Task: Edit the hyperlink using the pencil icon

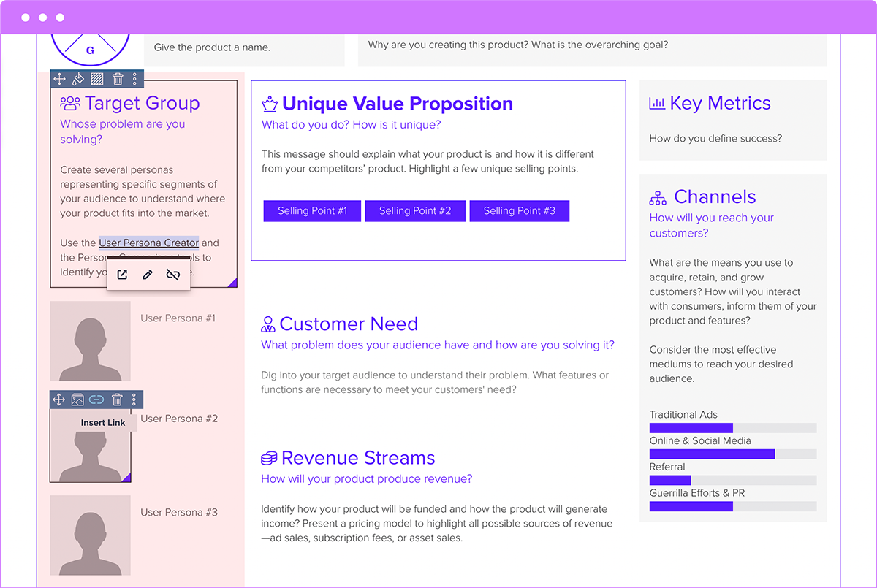Action: coord(148,275)
